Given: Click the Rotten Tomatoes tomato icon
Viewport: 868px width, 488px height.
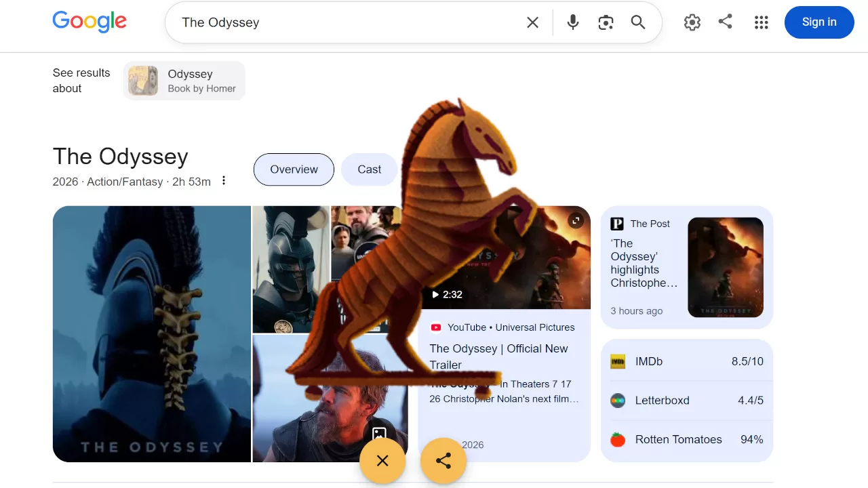Looking at the screenshot, I should tap(618, 440).
